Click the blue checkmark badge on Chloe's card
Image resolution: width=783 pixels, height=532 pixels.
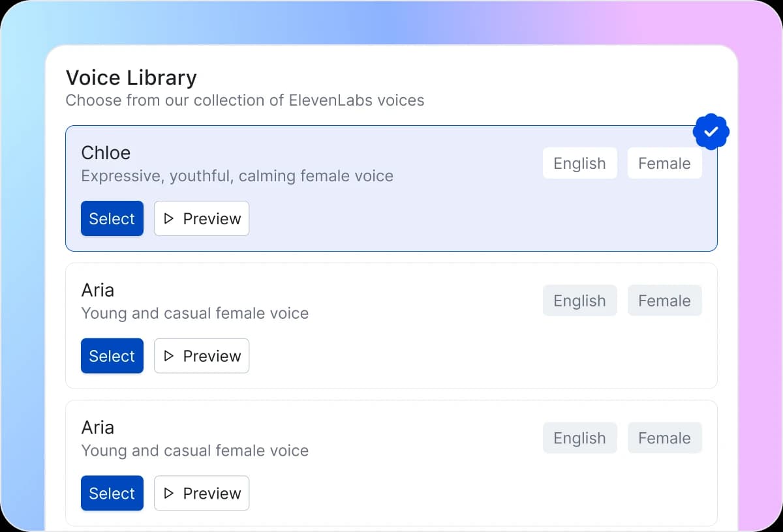[711, 131]
